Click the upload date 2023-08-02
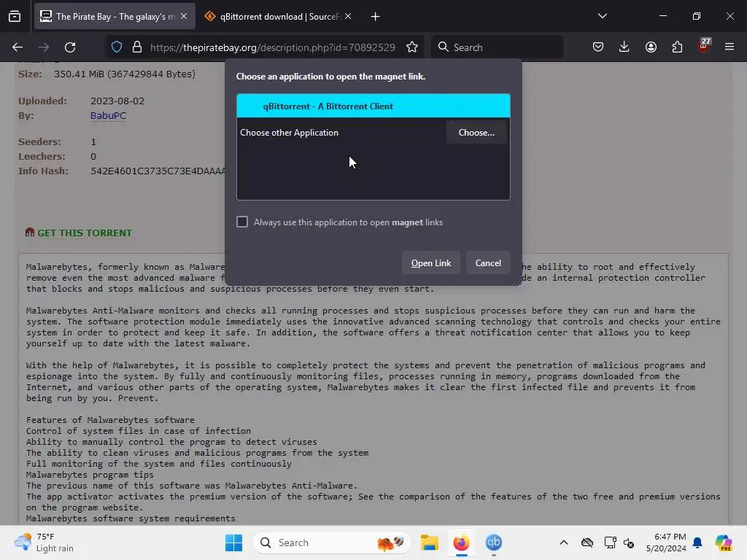 click(x=117, y=101)
